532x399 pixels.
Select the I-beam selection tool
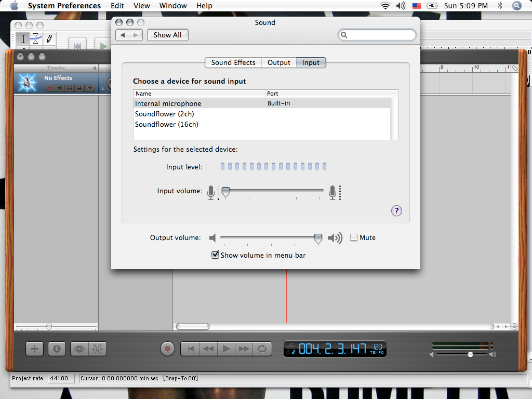23,38
